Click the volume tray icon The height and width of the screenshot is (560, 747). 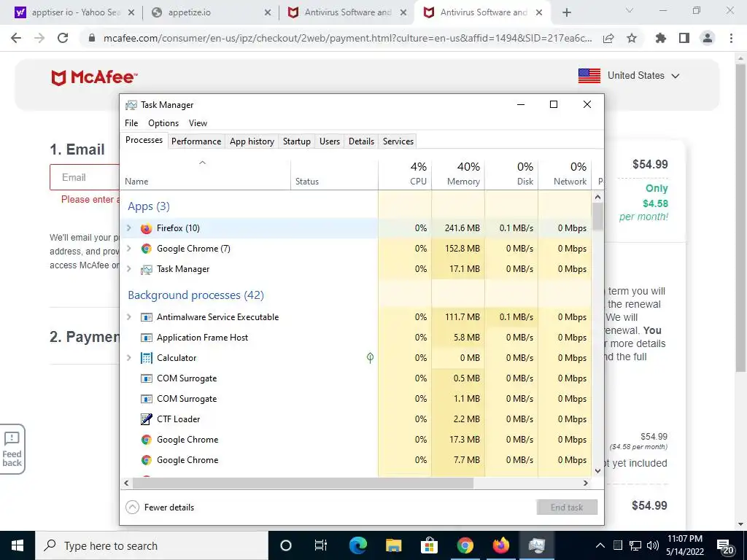[x=653, y=545]
